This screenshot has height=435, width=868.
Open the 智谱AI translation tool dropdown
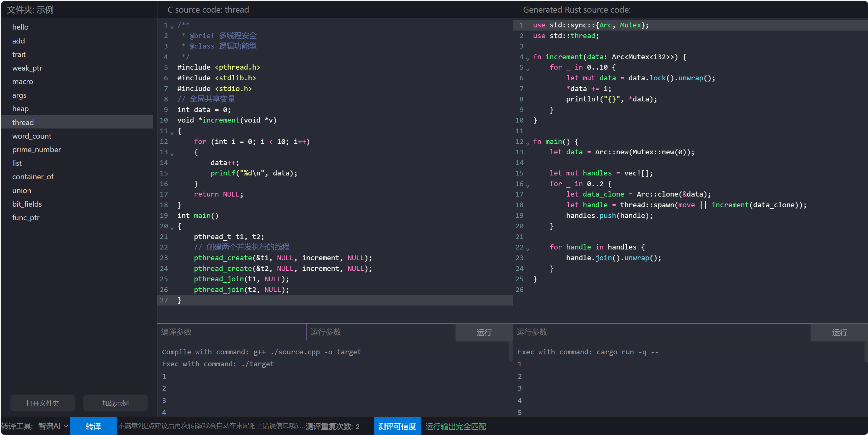click(53, 426)
